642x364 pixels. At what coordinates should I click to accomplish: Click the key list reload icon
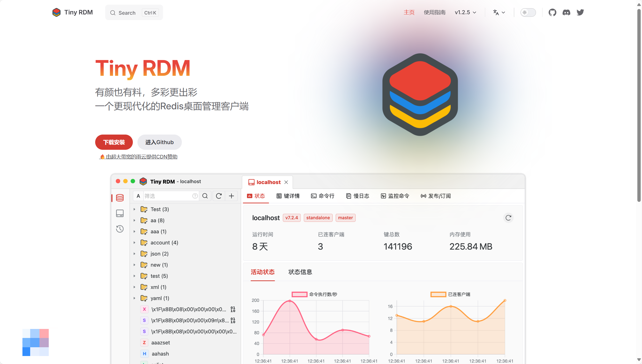219,196
